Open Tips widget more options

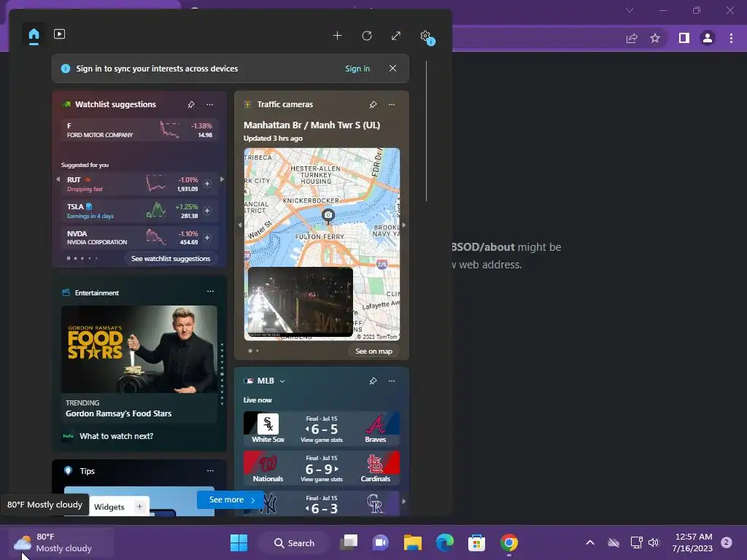click(210, 470)
